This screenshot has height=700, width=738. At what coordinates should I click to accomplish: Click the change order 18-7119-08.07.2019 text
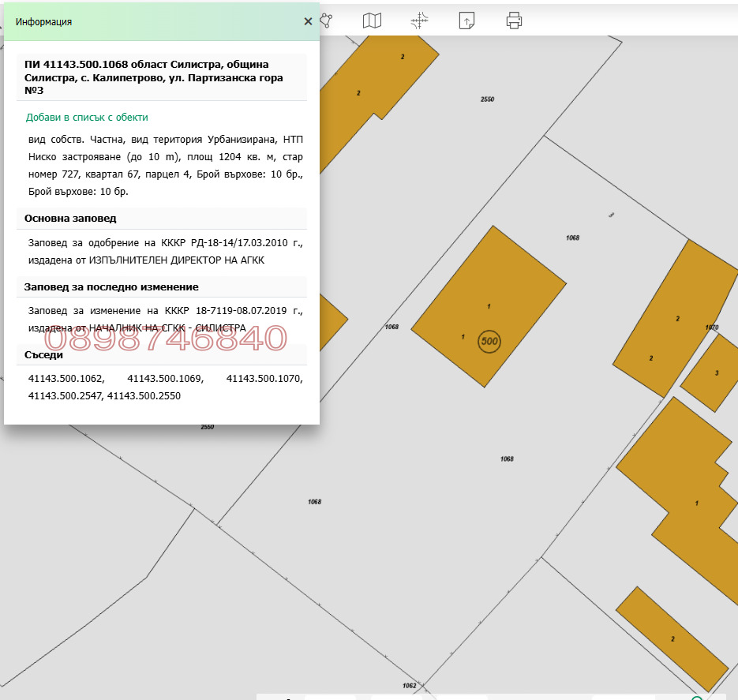point(241,310)
